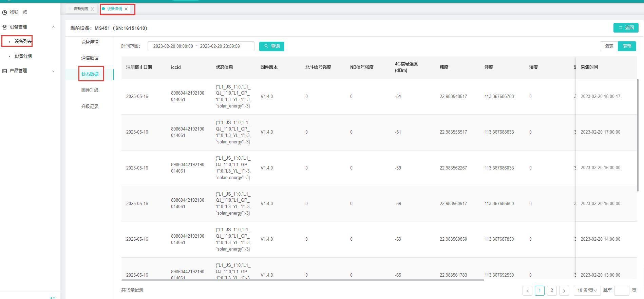Go to previous page arrow in pagination
The height and width of the screenshot is (299, 644).
tap(527, 291)
